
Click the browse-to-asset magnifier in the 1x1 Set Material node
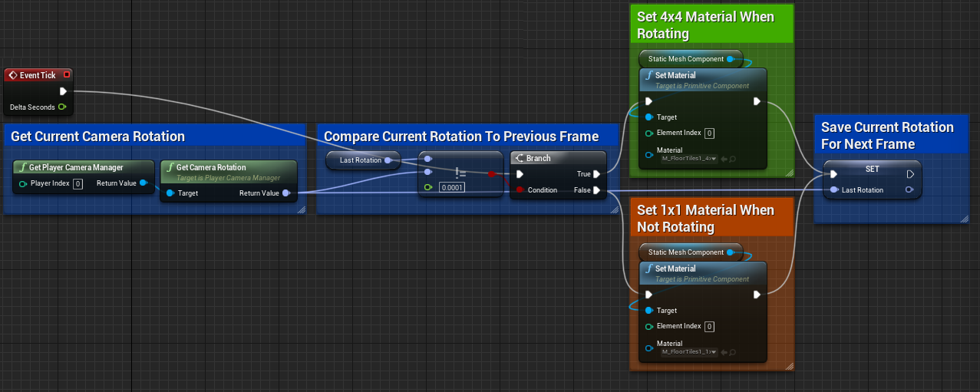coord(731,352)
